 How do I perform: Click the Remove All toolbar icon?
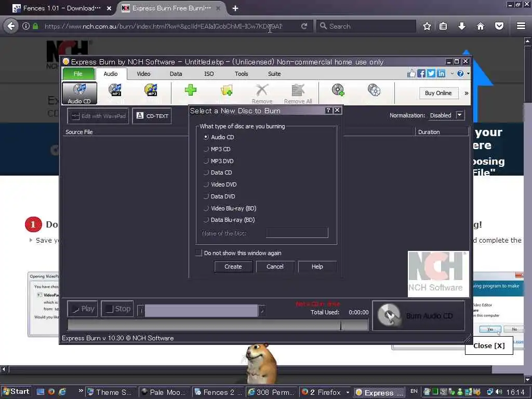(298, 94)
